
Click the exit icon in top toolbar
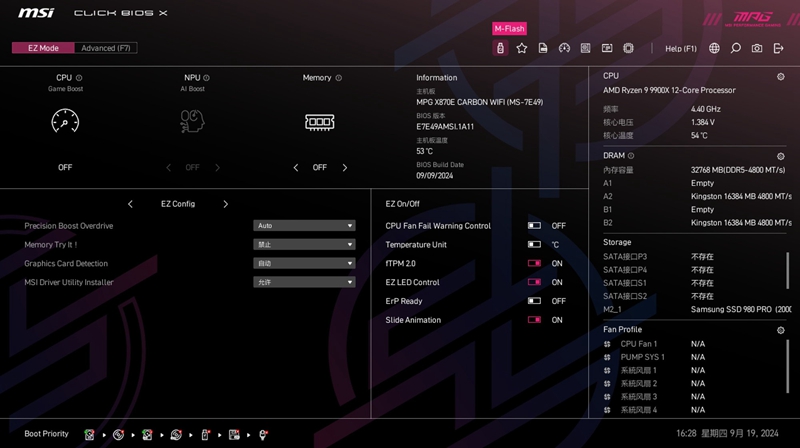[x=778, y=48]
